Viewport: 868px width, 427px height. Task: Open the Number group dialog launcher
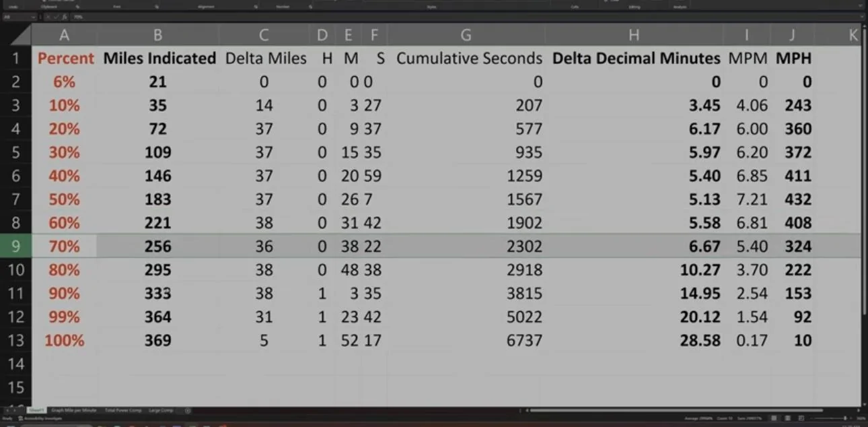coord(310,7)
